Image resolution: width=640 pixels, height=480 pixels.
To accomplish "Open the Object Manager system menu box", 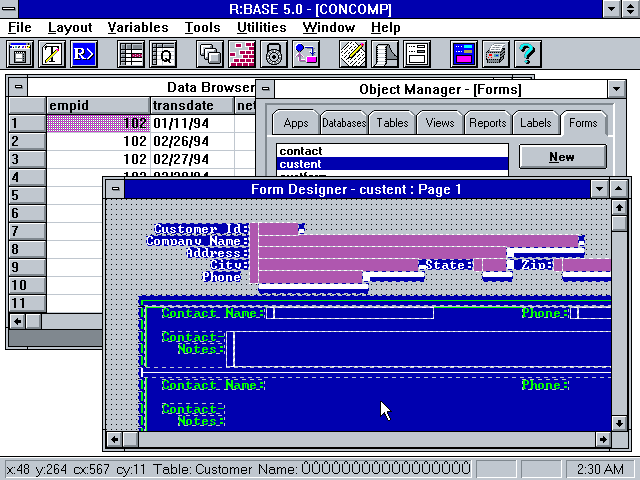I will click(x=266, y=89).
